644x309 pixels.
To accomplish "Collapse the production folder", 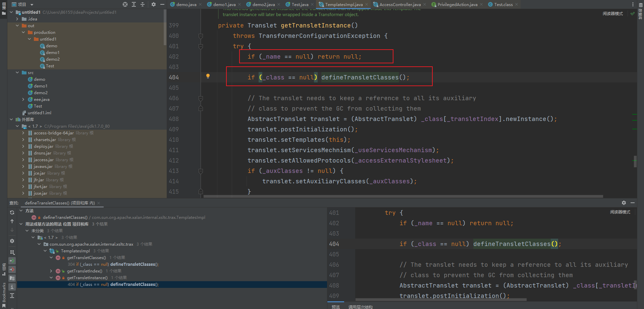I will 23,32.
